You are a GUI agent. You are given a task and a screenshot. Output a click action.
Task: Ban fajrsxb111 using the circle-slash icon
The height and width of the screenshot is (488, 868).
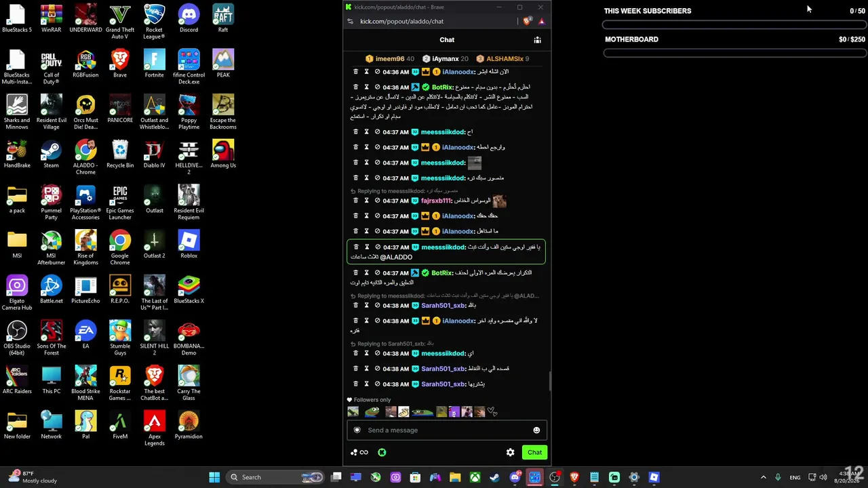tap(377, 201)
